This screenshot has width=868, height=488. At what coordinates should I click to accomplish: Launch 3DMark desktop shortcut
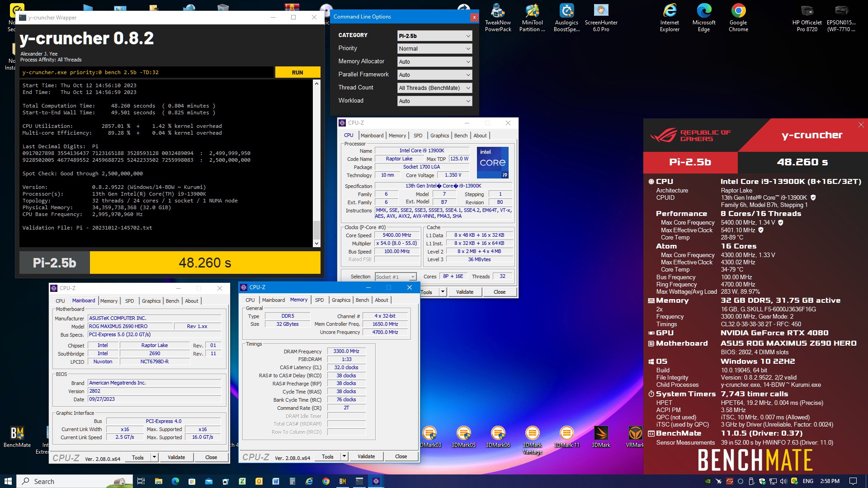[601, 437]
